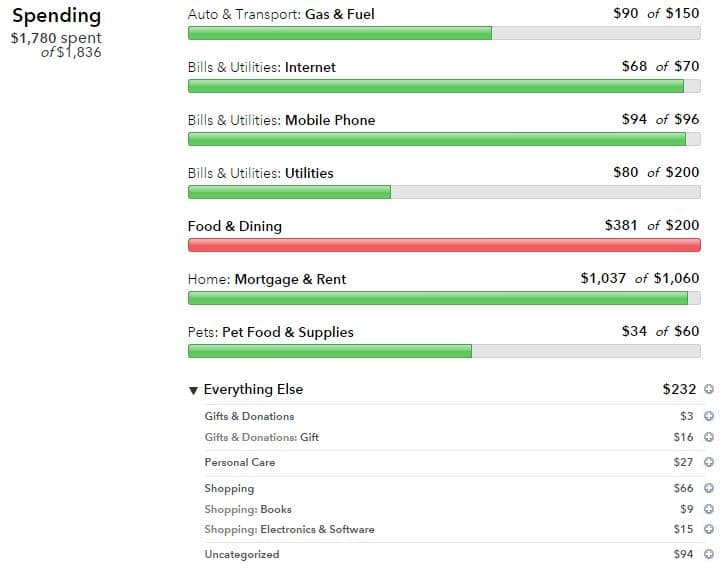Click plus icon for Electronics & Software

click(709, 529)
